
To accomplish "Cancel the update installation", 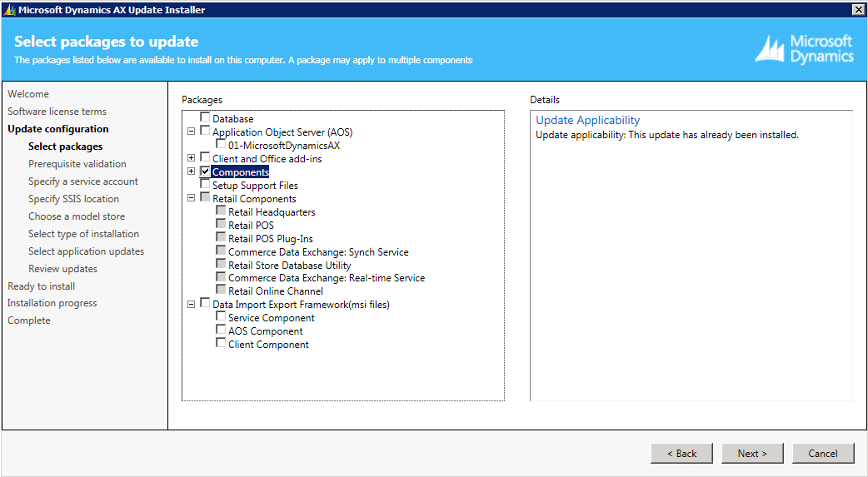I will click(x=822, y=454).
